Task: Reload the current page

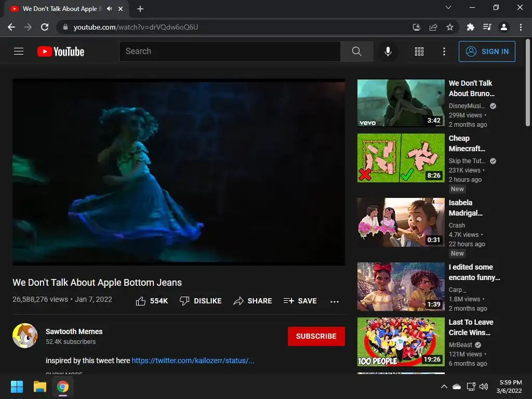Action: 45,27
